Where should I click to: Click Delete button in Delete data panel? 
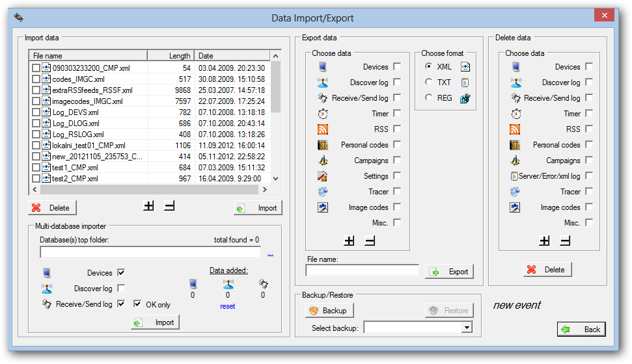click(x=547, y=270)
